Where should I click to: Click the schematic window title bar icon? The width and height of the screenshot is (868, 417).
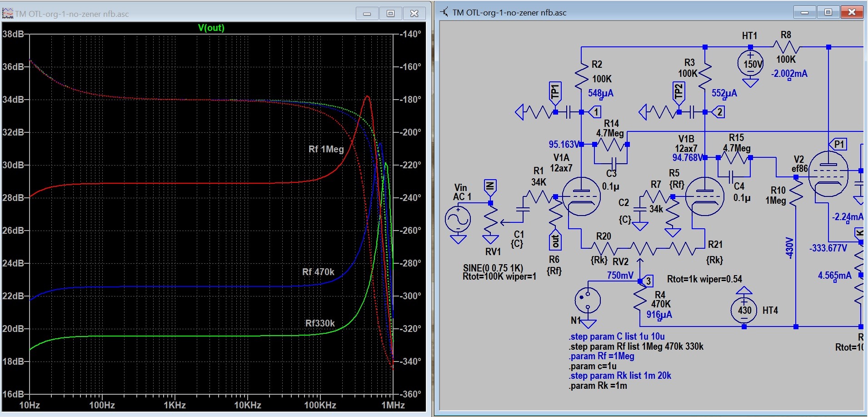pos(444,12)
